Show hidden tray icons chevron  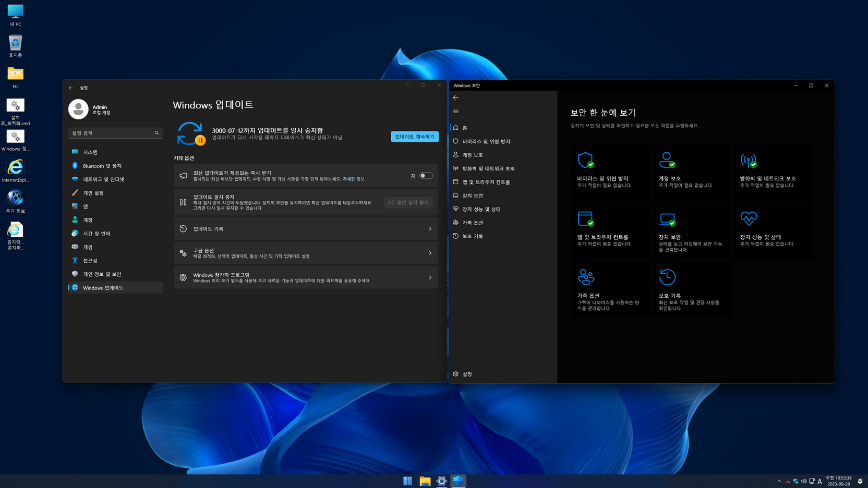[779, 481]
